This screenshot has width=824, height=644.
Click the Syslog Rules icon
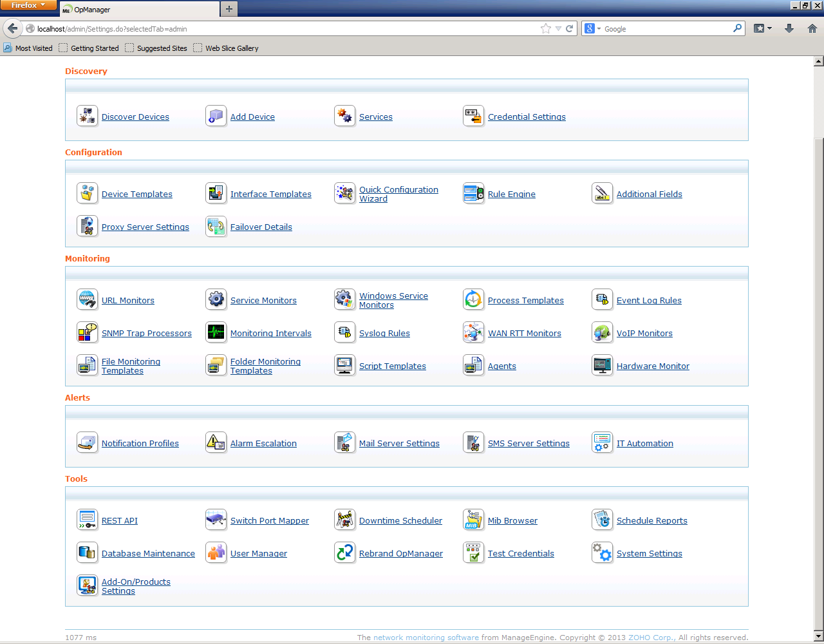344,332
